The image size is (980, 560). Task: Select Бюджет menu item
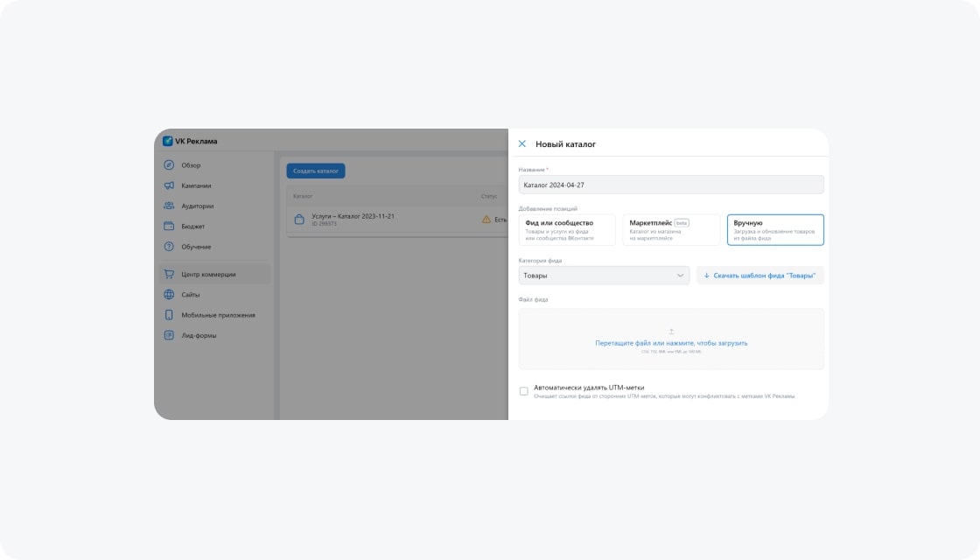[x=213, y=227]
